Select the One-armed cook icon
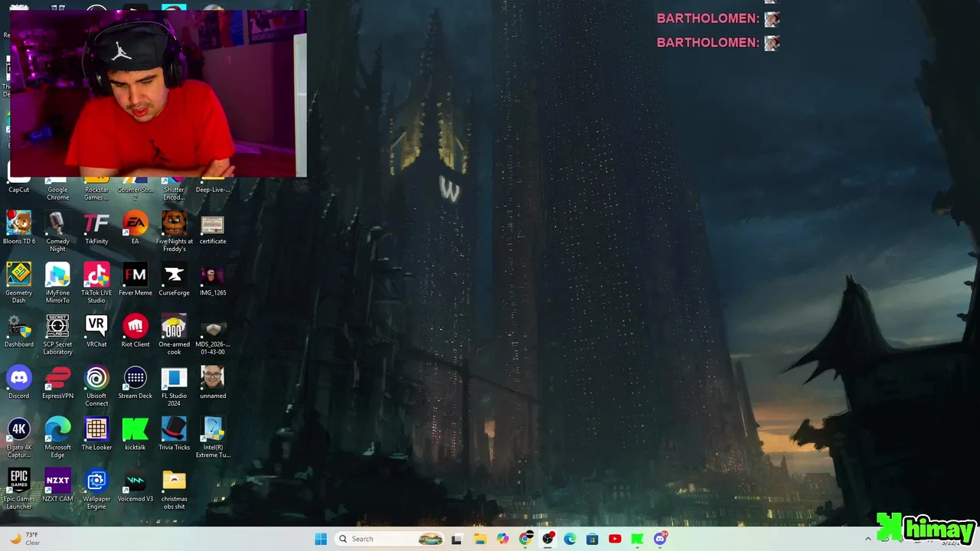This screenshot has height=551, width=980. [x=174, y=335]
